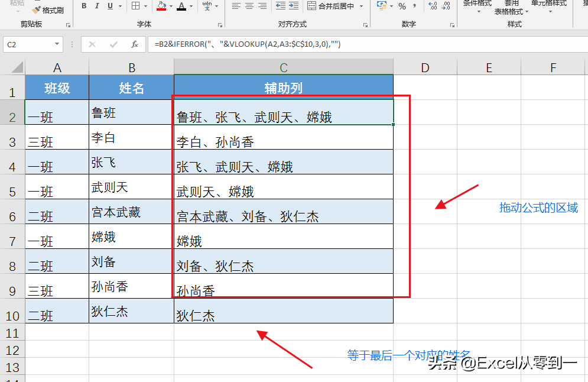Decrease the indent

tap(280, 6)
